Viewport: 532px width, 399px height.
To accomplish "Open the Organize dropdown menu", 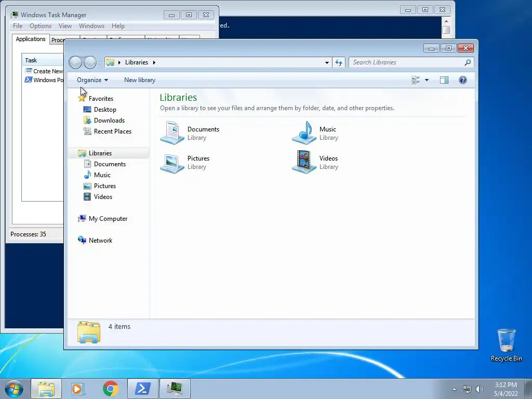I will pyautogui.click(x=92, y=80).
